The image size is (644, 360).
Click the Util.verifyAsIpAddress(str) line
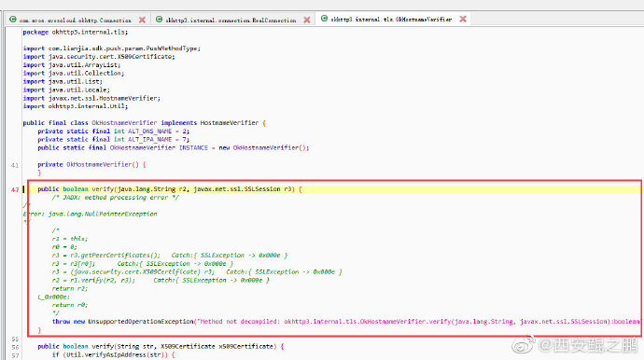point(113,354)
